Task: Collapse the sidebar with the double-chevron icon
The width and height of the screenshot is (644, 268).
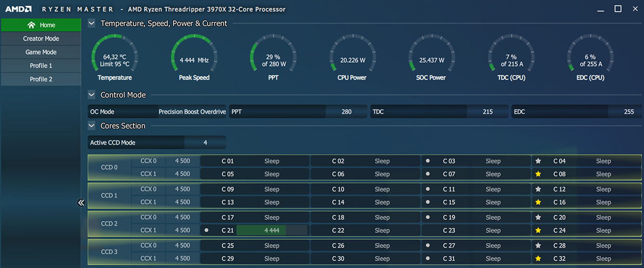Action: (x=81, y=203)
